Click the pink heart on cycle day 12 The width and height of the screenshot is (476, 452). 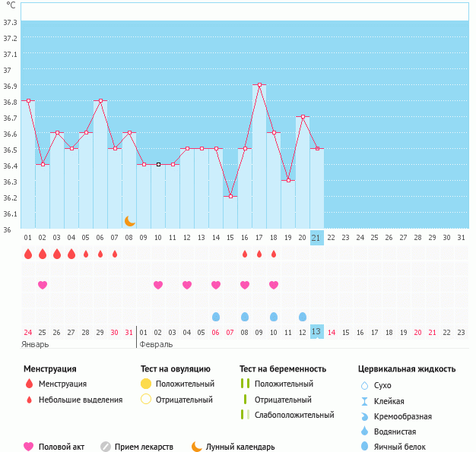tap(187, 285)
